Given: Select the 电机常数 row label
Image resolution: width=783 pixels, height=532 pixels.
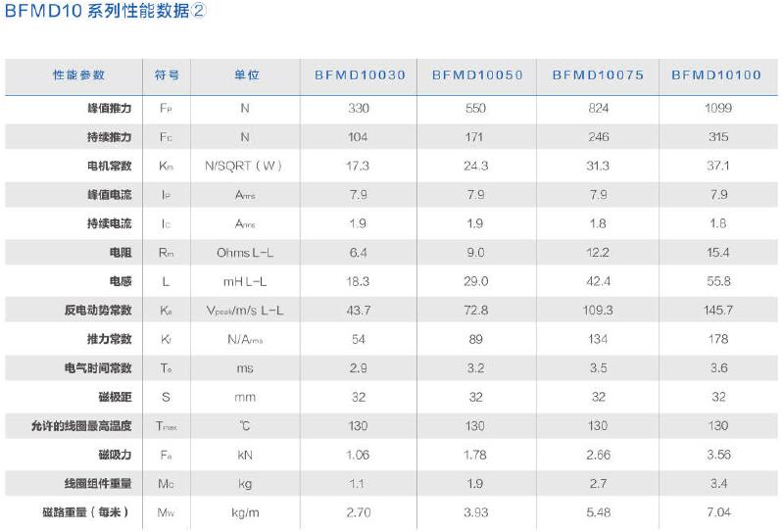Looking at the screenshot, I should [x=110, y=167].
